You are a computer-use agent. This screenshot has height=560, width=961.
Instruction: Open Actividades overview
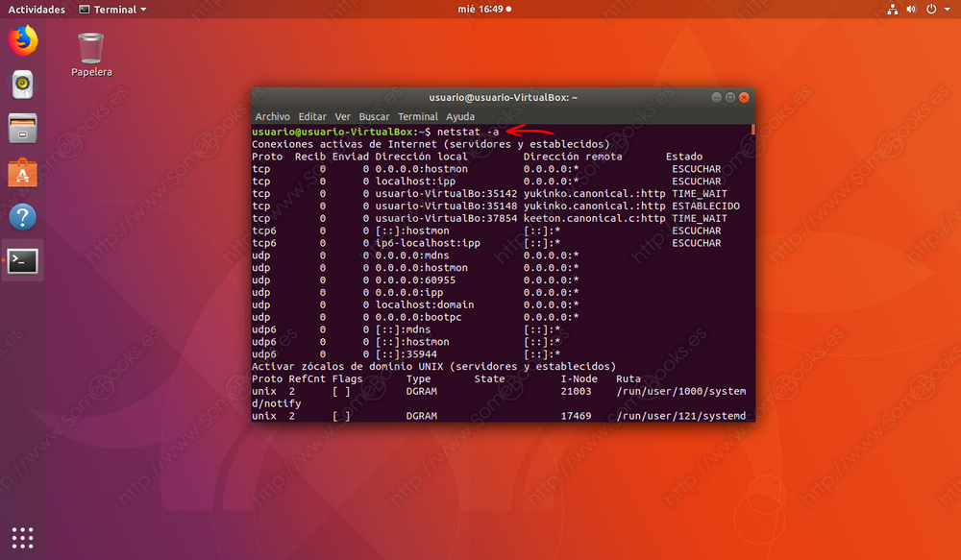(x=37, y=10)
